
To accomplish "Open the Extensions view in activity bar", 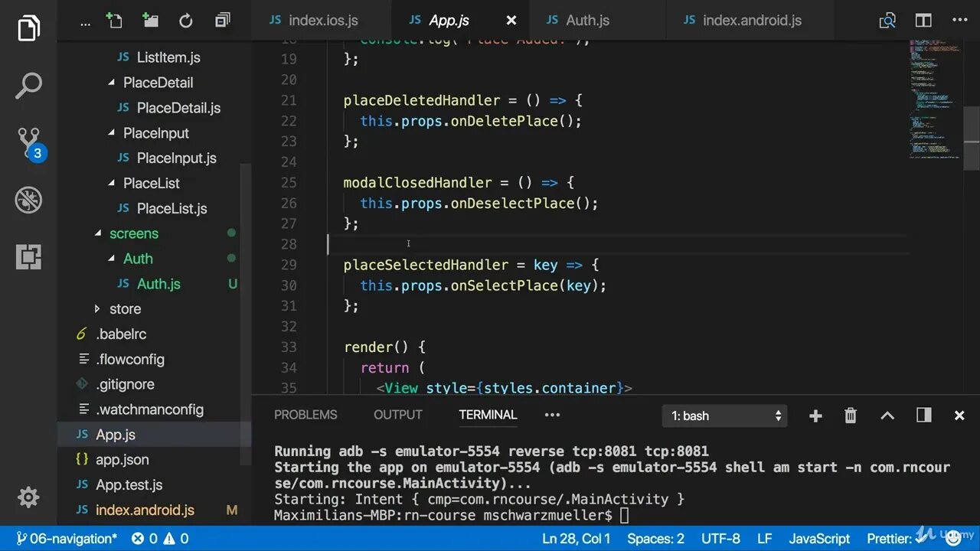I will pos(28,257).
